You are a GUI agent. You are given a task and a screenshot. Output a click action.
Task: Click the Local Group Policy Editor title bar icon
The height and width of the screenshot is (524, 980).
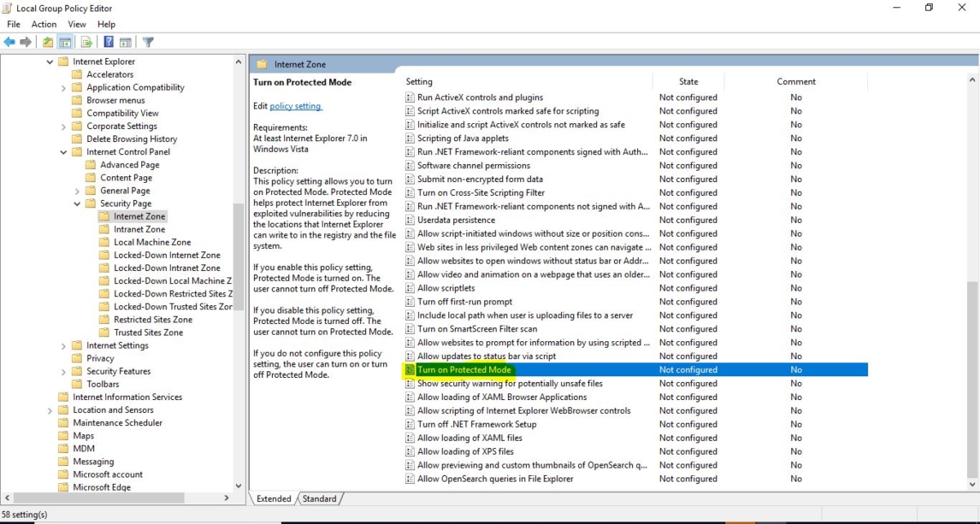pyautogui.click(x=7, y=8)
